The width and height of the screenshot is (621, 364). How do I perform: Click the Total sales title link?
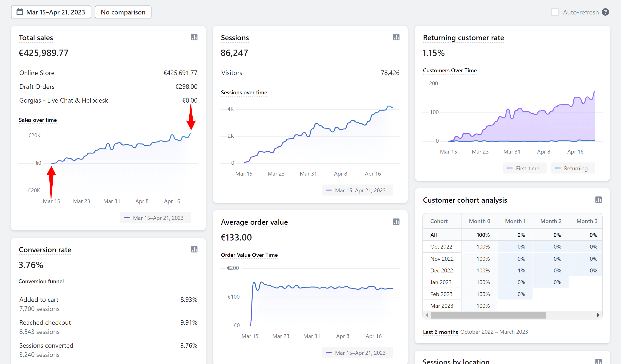tap(36, 38)
